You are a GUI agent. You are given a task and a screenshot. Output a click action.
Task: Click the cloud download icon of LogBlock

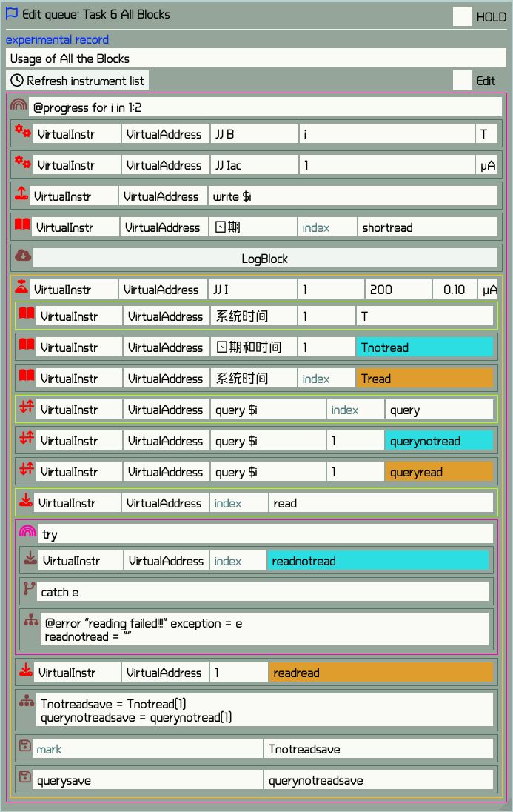point(23,255)
